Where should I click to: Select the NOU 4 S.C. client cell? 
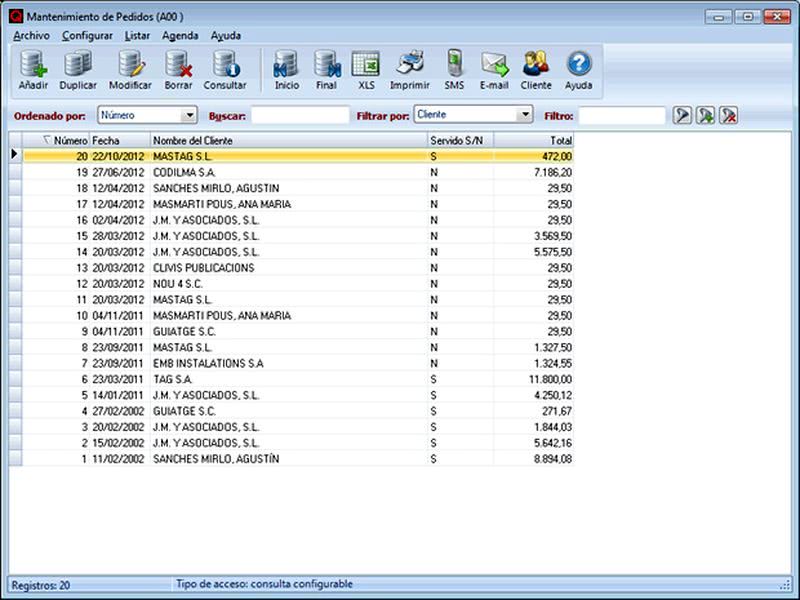pos(289,284)
